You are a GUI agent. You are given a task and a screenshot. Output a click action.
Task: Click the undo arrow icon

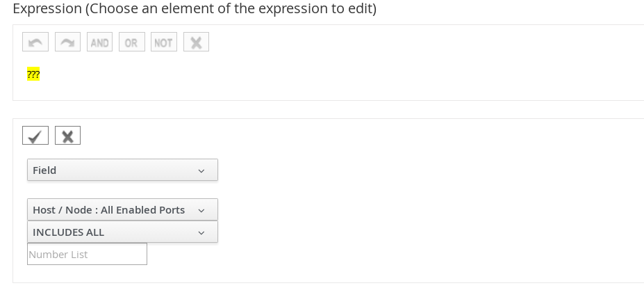click(35, 42)
